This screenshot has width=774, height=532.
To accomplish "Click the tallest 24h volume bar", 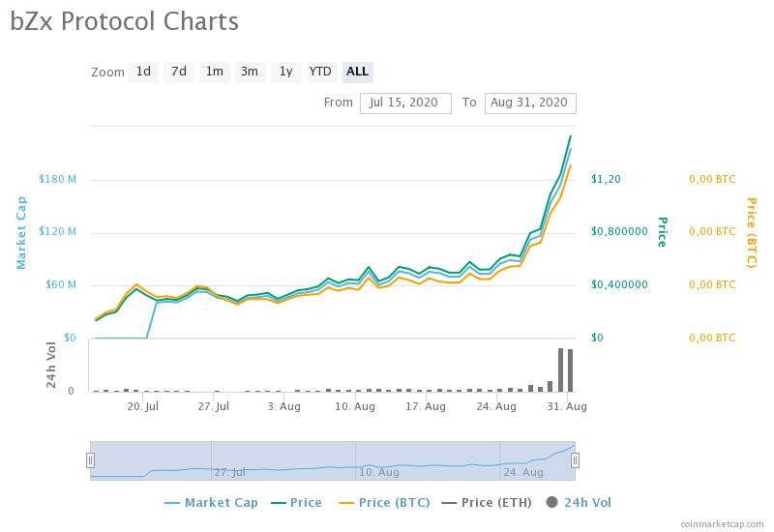I will [560, 369].
